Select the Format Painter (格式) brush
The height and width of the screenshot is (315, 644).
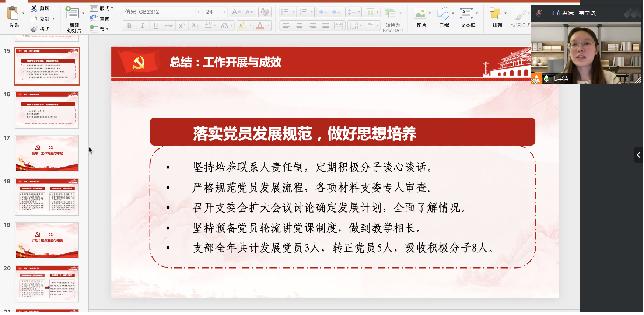point(34,29)
